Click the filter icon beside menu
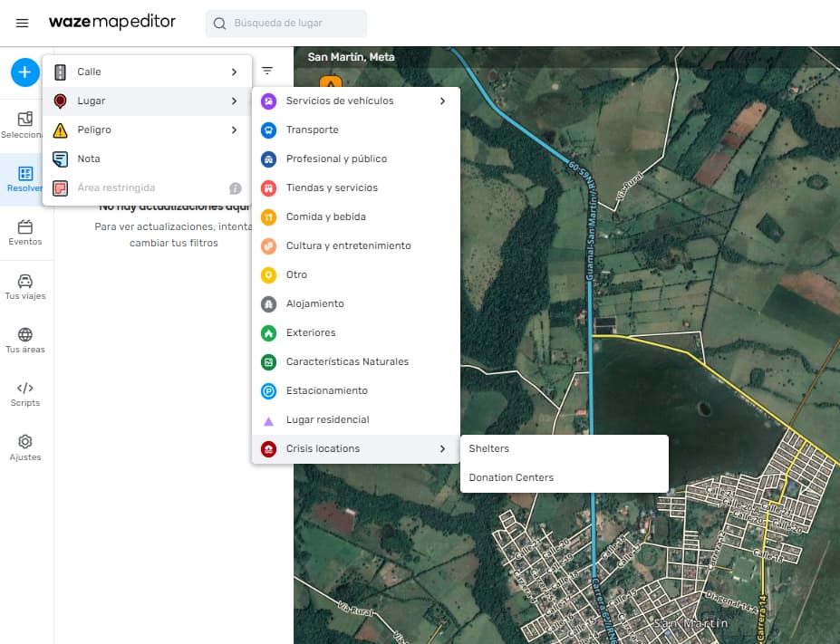Viewport: 840px width, 644px height. click(x=267, y=71)
